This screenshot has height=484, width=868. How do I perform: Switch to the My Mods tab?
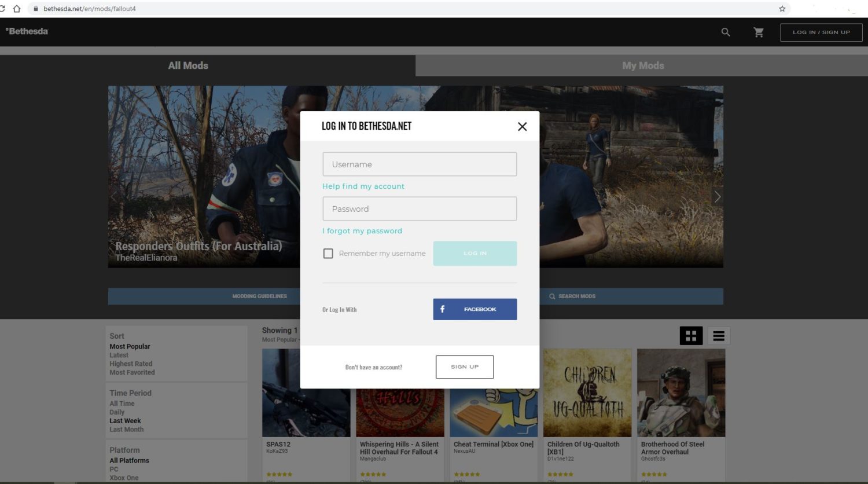[x=643, y=65]
